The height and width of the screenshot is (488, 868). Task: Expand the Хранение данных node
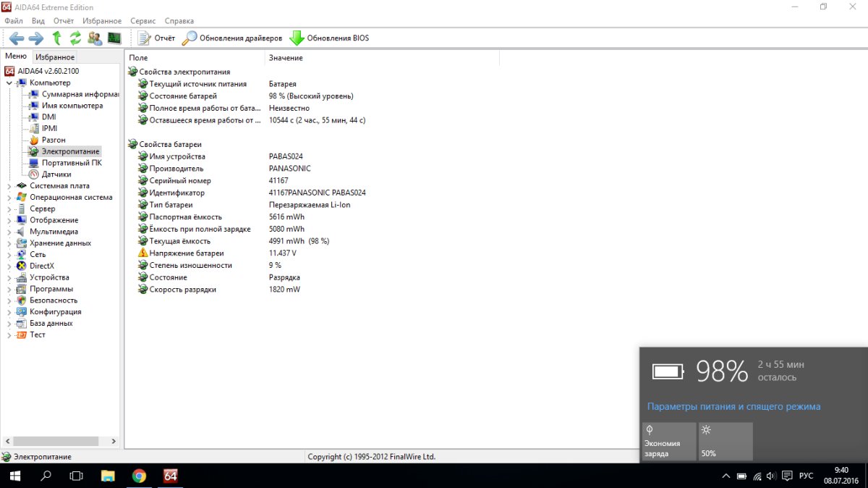tap(9, 243)
